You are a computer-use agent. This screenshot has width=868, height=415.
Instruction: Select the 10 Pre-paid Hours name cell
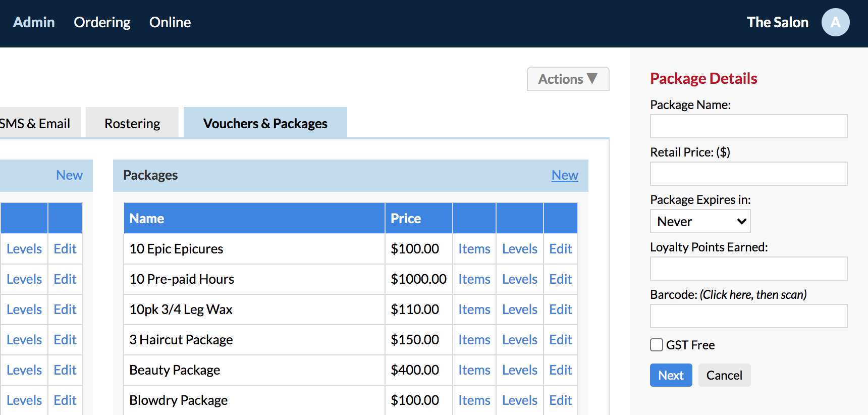pos(254,279)
